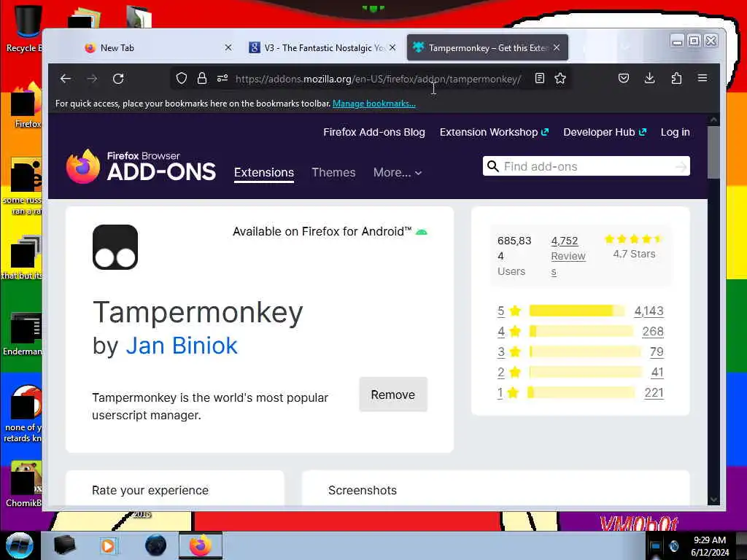Submit search with the arrow in Find add-ons

681,166
